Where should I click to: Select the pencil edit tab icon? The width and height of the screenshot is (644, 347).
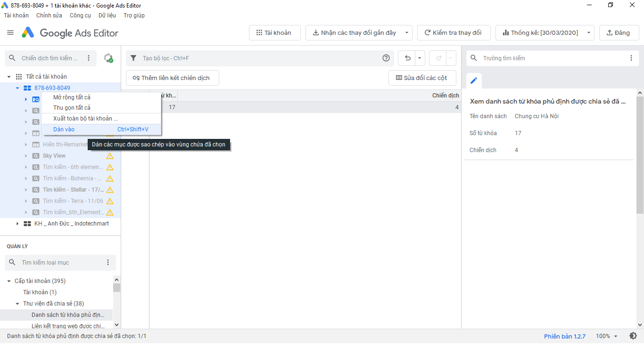474,81
